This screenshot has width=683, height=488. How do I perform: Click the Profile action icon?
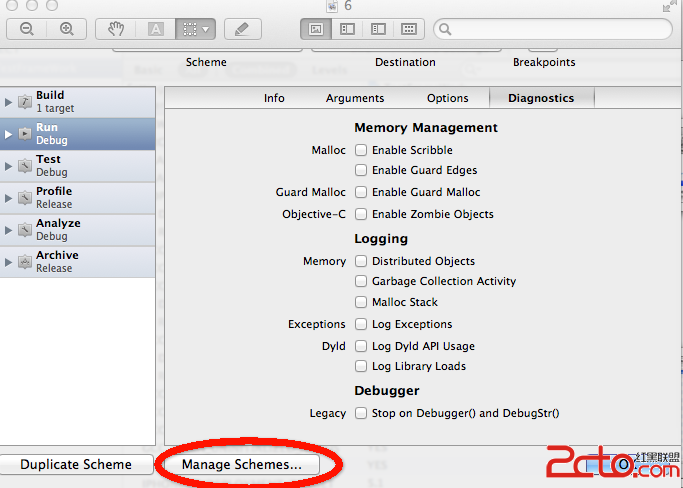pyautogui.click(x=25, y=198)
